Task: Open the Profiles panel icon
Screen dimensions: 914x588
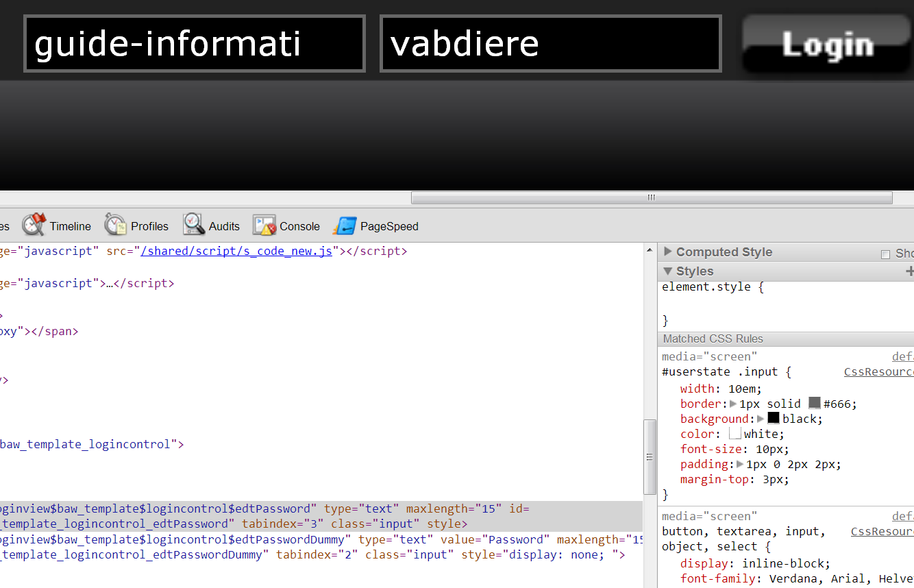Action: [x=116, y=224]
